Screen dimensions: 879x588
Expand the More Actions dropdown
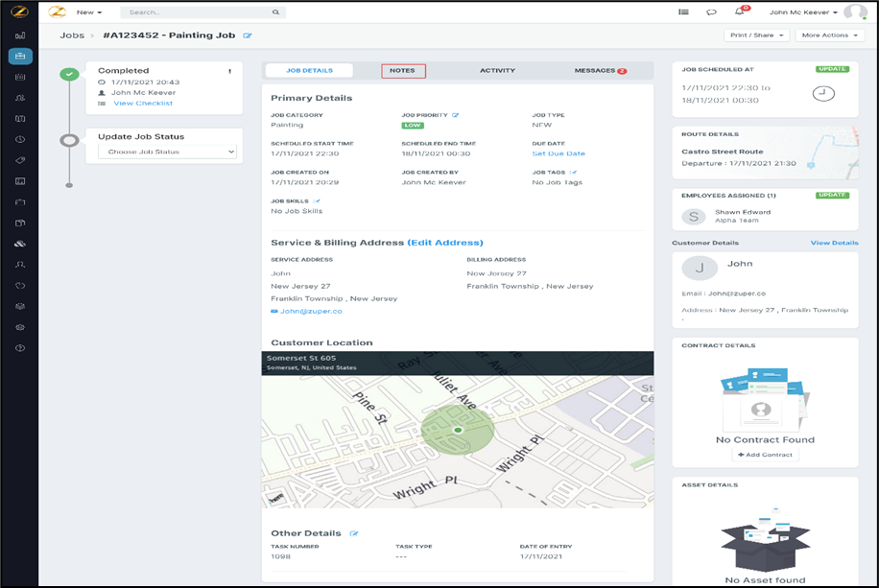pos(829,35)
